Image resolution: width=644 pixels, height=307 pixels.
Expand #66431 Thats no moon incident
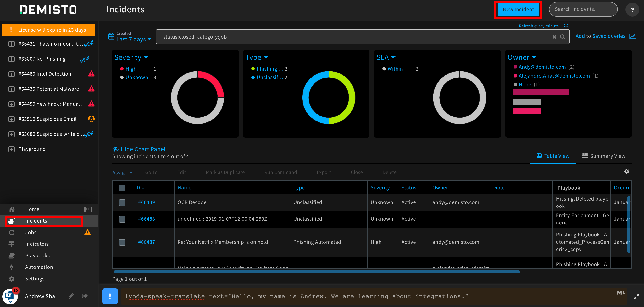[12, 44]
